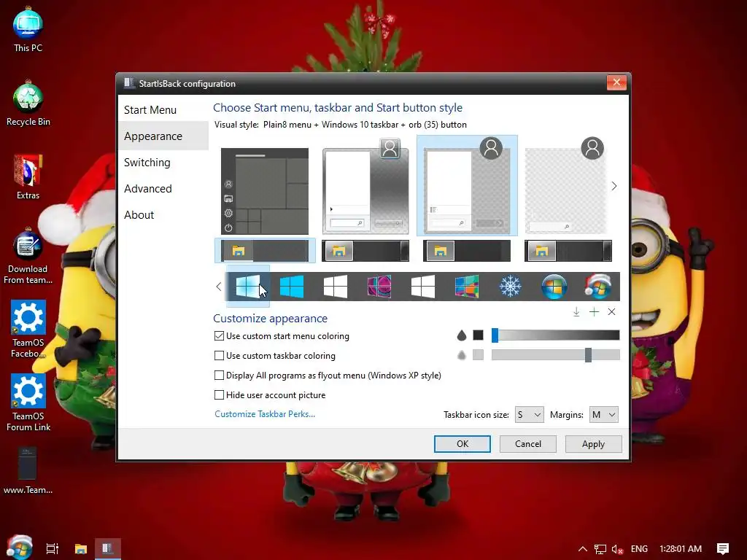Open the black start menu color swatch
The width and height of the screenshot is (747, 560).
click(478, 335)
